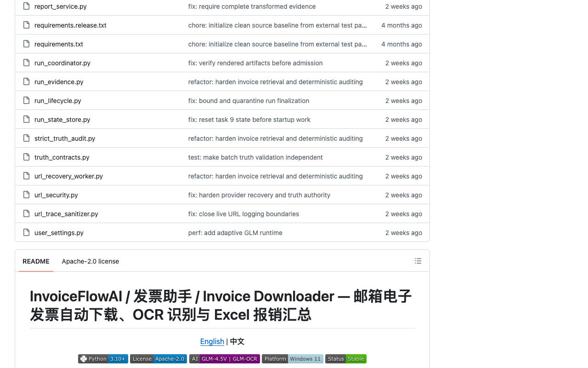Open the requirements.release.txt row's chore commit message
588x368 pixels.
pyautogui.click(x=277, y=25)
